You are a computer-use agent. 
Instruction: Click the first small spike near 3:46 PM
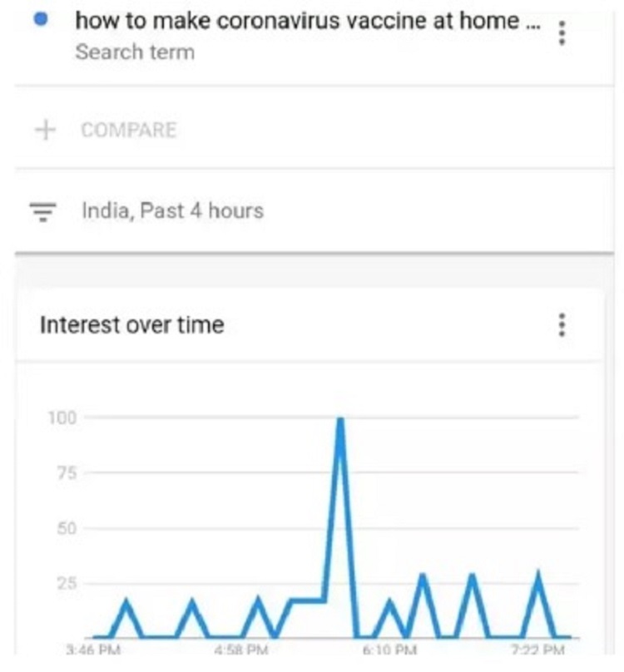126,604
